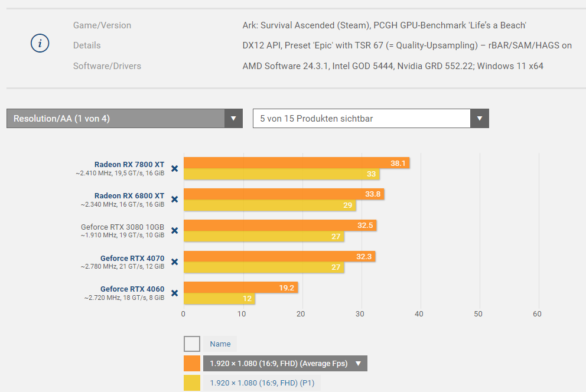Click the orange Average Fps color swatch

pyautogui.click(x=192, y=363)
